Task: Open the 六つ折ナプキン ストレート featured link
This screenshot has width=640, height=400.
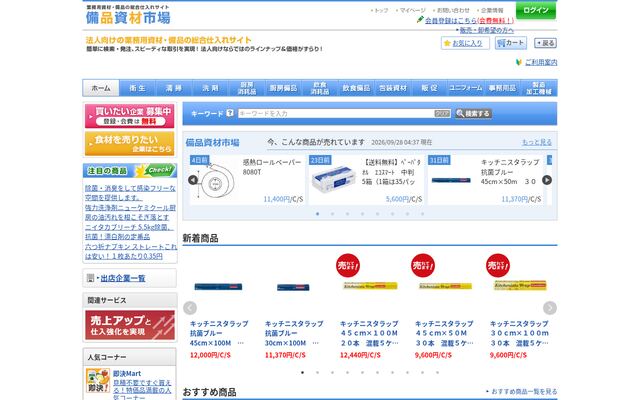Action: [131, 251]
